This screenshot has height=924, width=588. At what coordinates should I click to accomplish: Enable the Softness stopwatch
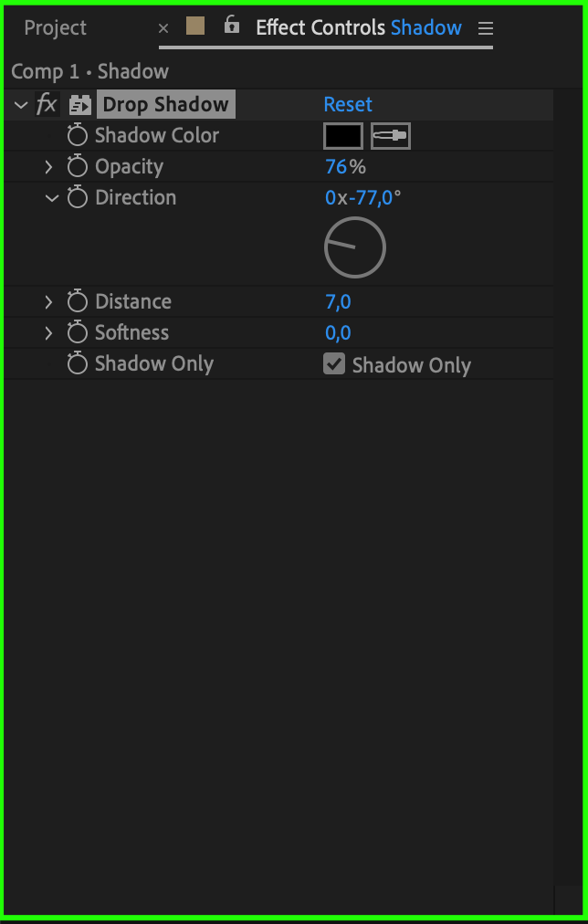(x=78, y=333)
